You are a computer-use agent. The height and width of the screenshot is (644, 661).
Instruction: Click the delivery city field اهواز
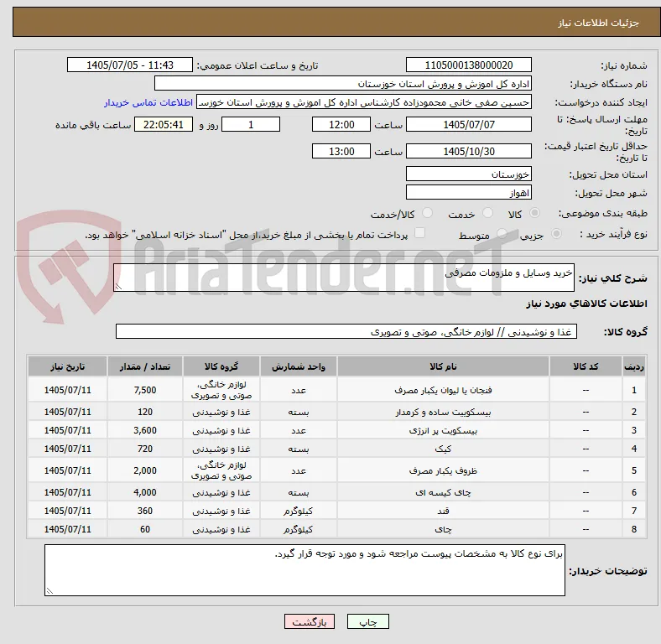pos(468,192)
